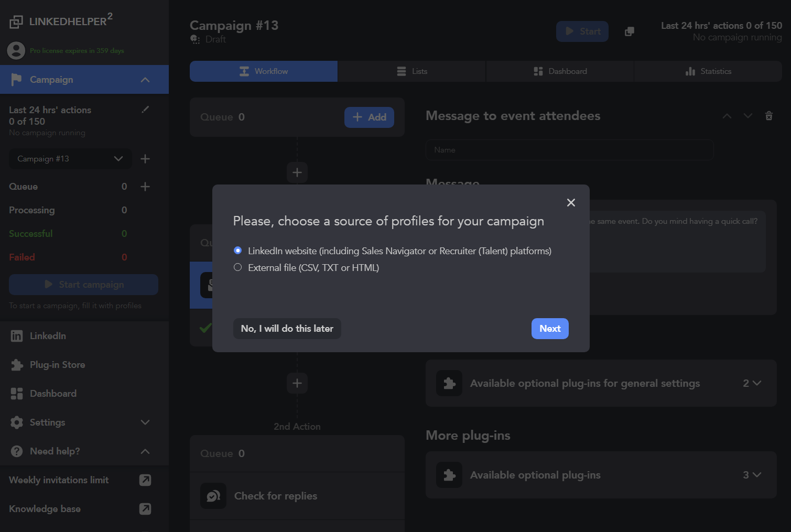Screen dimensions: 791x532
Task: Collapse the Need help? section
Action: click(x=145, y=451)
